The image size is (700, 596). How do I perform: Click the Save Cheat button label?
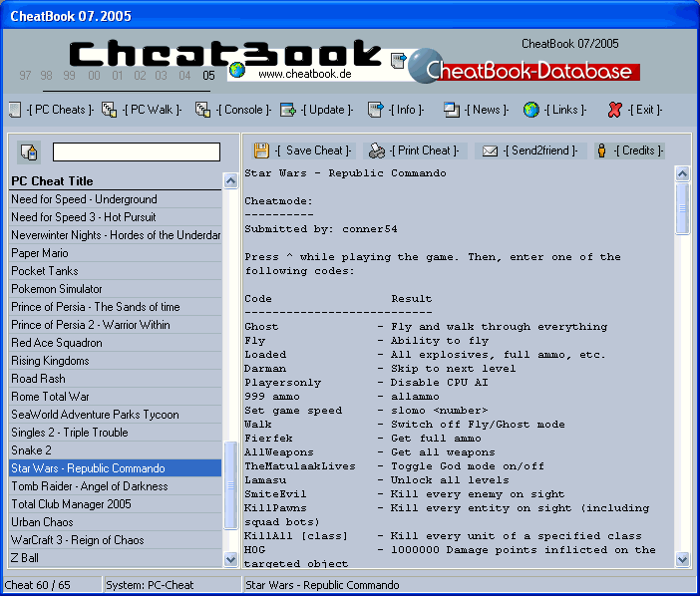(x=313, y=150)
